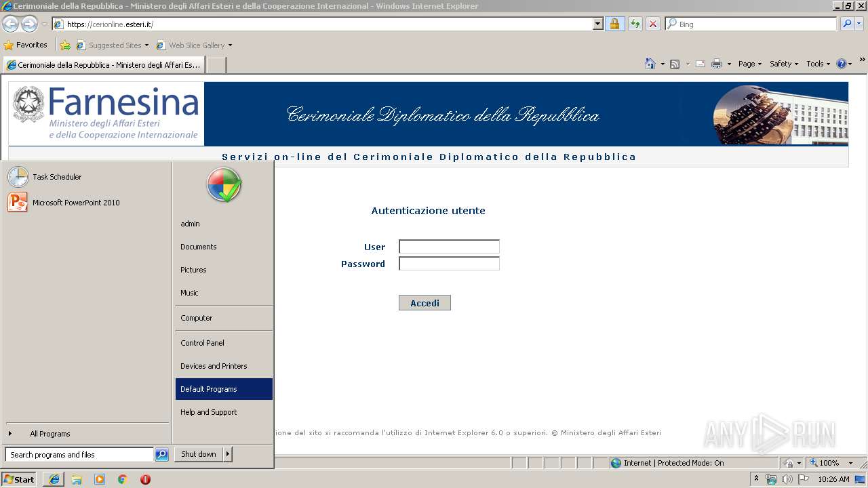
Task: Open Microsoft PowerPoint 2010 from Start menu
Action: point(85,203)
